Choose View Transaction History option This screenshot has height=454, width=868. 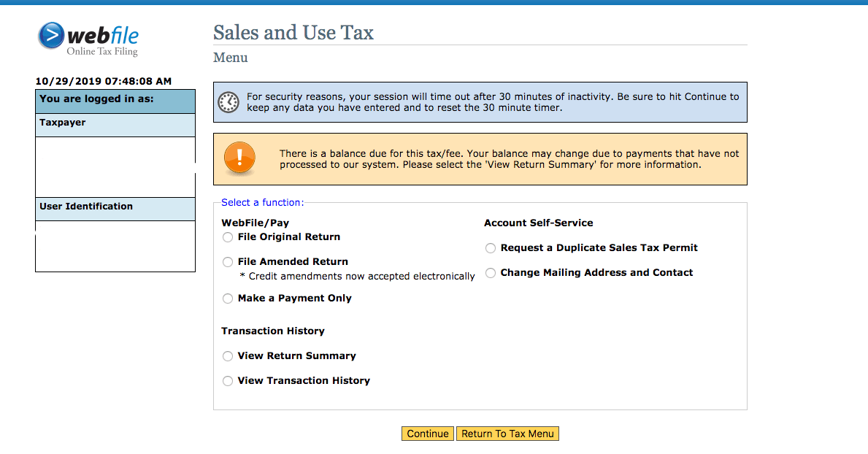click(228, 381)
